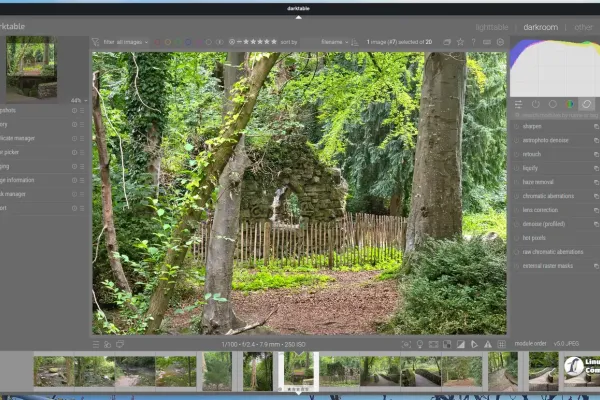Show the quick access panel sliders icon

[518, 104]
